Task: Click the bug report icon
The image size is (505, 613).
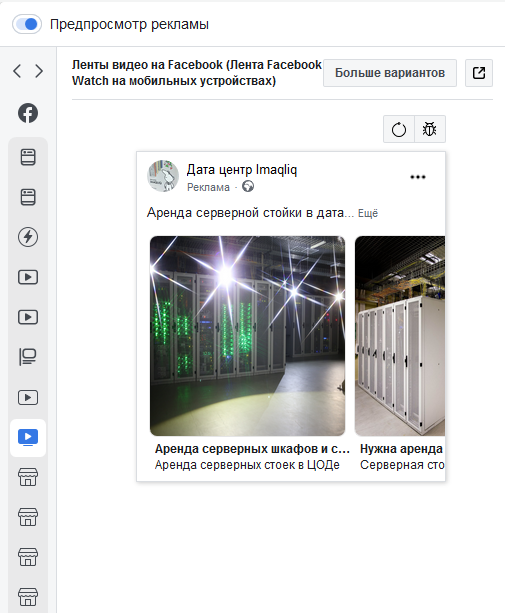Action: pos(430,129)
